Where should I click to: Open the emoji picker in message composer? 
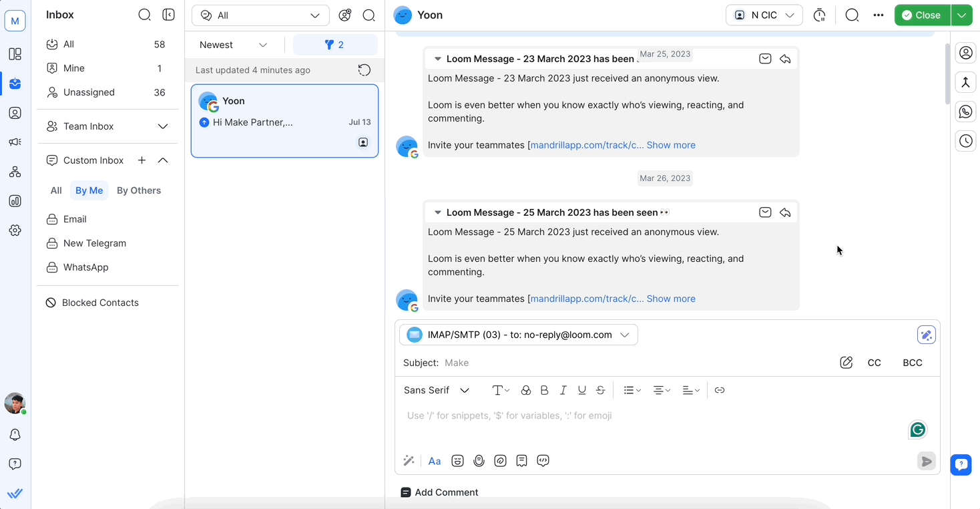click(x=457, y=460)
